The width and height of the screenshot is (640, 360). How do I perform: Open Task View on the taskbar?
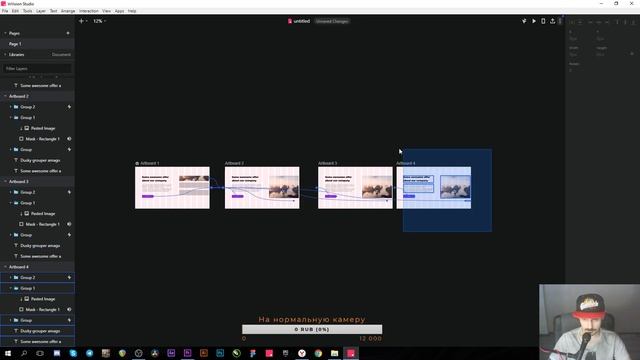pyautogui.click(x=40, y=353)
